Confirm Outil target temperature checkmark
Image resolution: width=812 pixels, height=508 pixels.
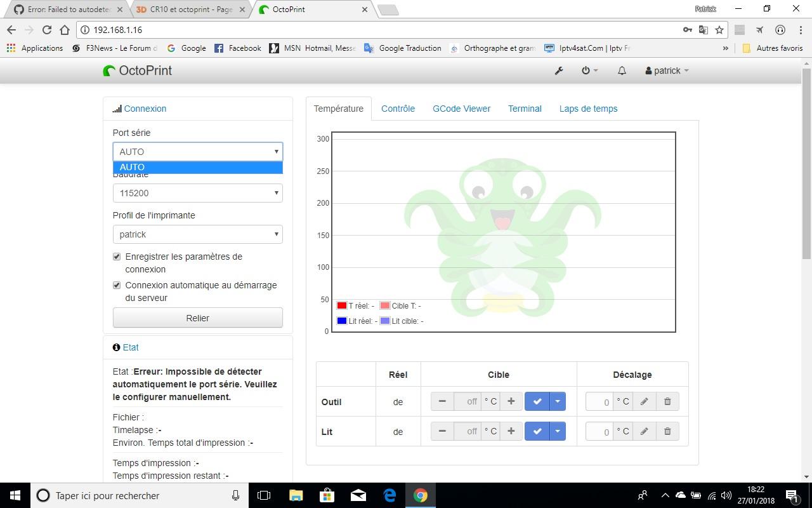pyautogui.click(x=537, y=401)
